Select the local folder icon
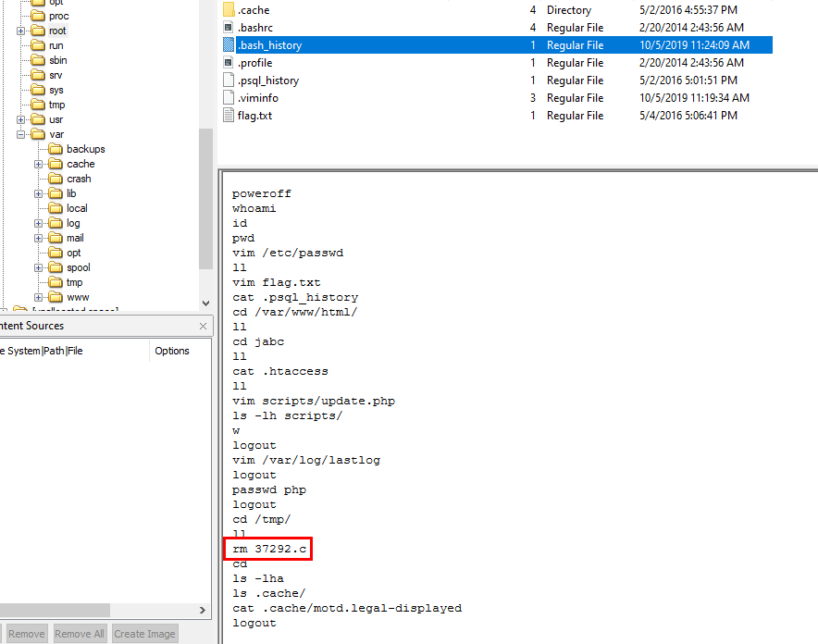The height and width of the screenshot is (644, 818). [56, 208]
